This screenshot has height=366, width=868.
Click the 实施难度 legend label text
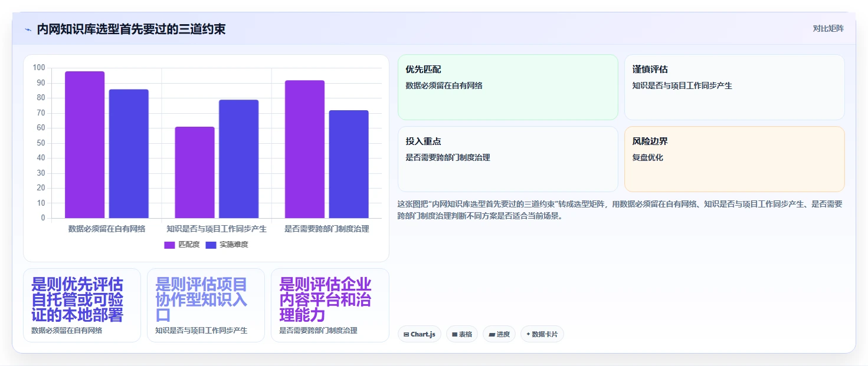tap(234, 245)
